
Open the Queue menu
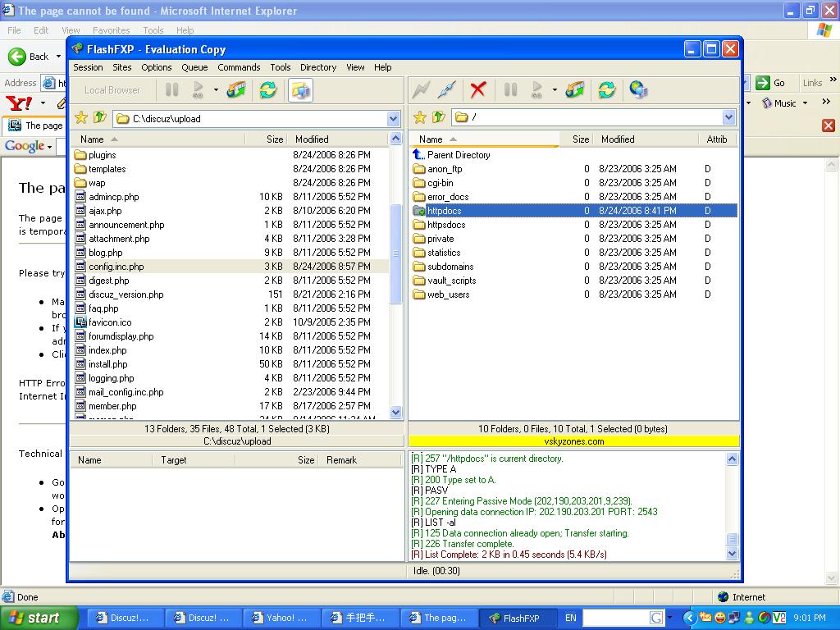[x=194, y=67]
